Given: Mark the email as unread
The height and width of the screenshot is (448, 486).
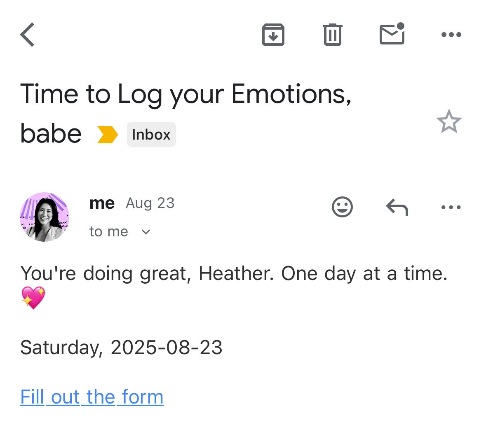Looking at the screenshot, I should pos(392,33).
